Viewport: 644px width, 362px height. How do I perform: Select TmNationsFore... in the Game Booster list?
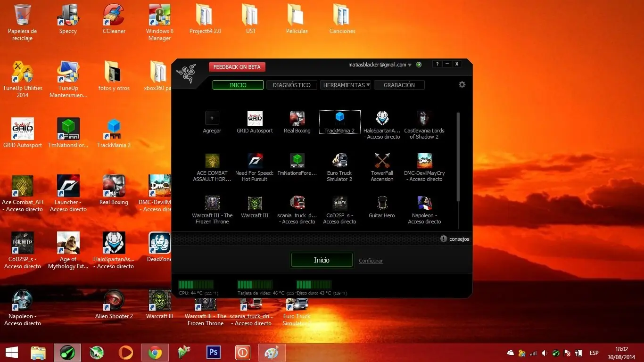tap(297, 165)
